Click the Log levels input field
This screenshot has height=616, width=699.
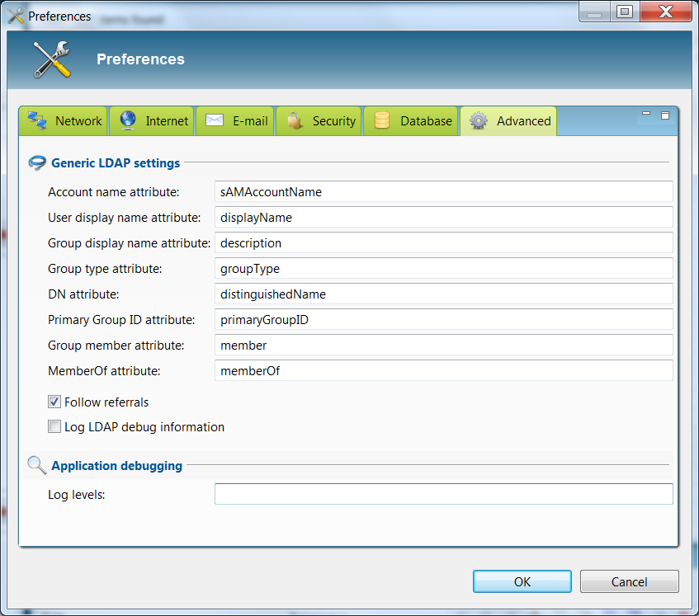pos(443,494)
